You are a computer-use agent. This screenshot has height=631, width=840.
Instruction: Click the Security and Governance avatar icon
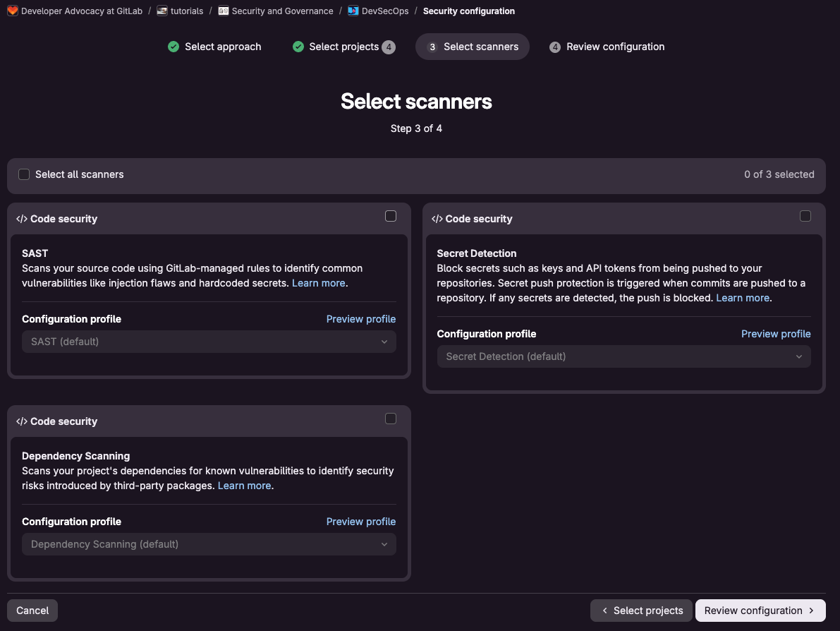224,11
